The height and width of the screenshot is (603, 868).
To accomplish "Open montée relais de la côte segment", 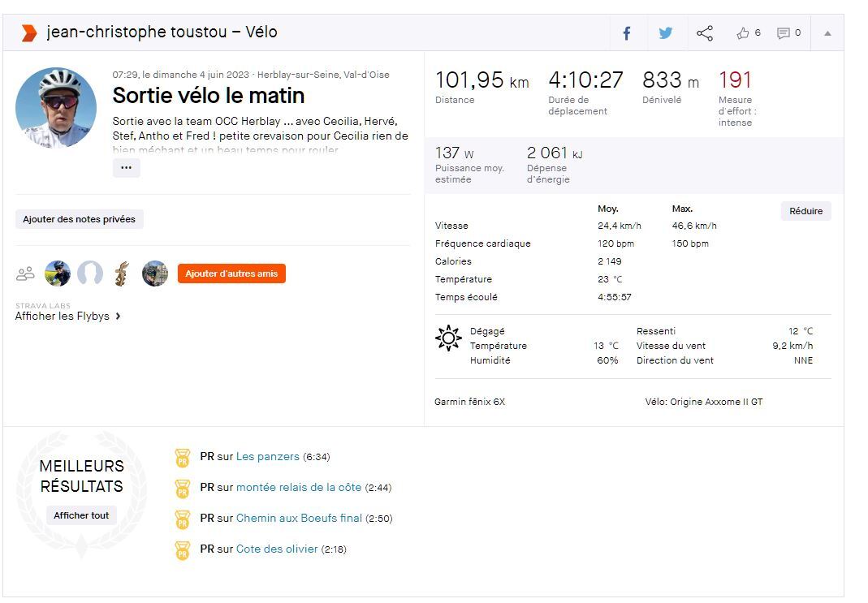I will click(x=298, y=488).
